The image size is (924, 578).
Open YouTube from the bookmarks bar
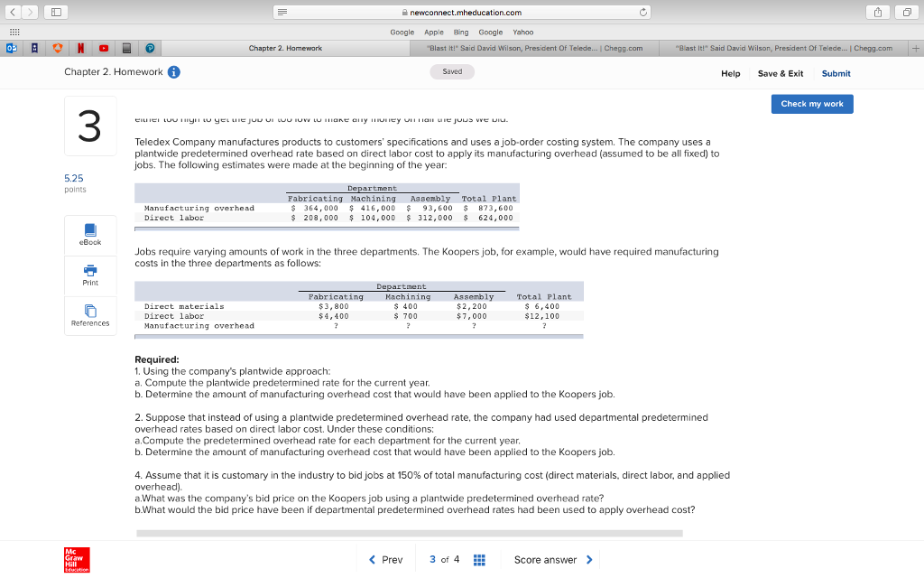105,46
